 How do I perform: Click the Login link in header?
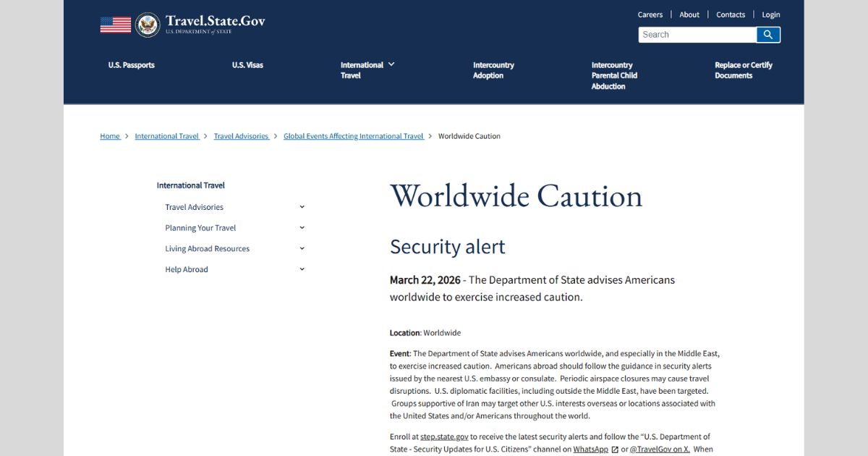(x=771, y=14)
